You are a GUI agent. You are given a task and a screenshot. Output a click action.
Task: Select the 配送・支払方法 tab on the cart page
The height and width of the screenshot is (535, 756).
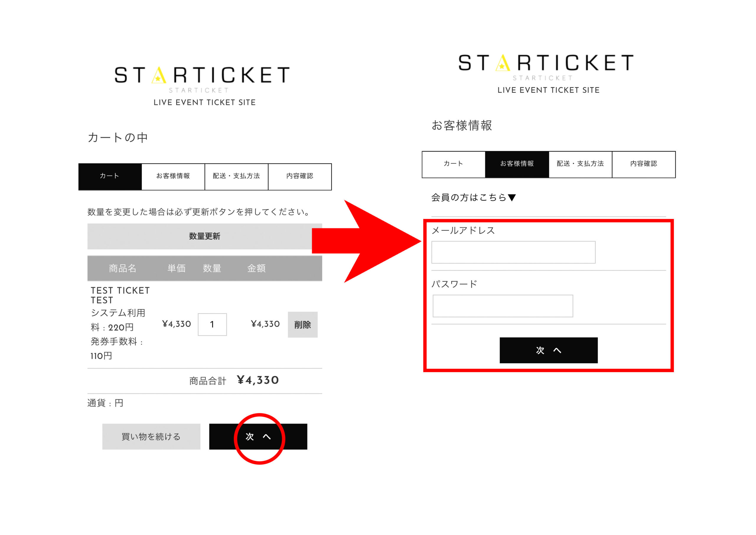coord(237,177)
